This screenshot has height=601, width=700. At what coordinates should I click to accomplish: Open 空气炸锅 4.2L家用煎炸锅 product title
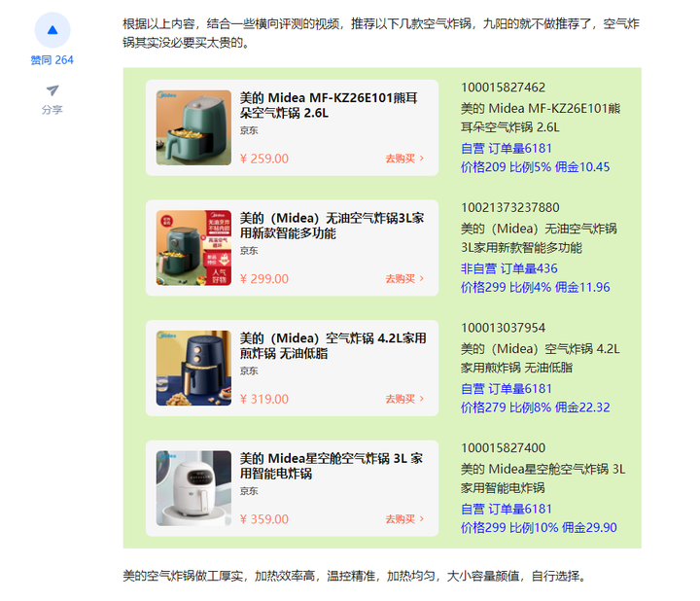(x=333, y=345)
